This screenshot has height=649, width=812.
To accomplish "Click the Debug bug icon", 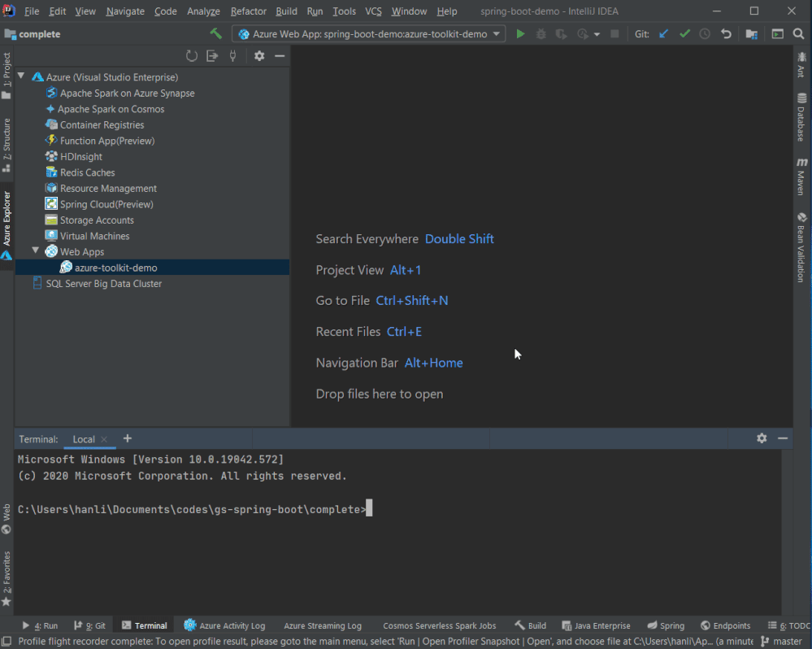I will tap(541, 33).
